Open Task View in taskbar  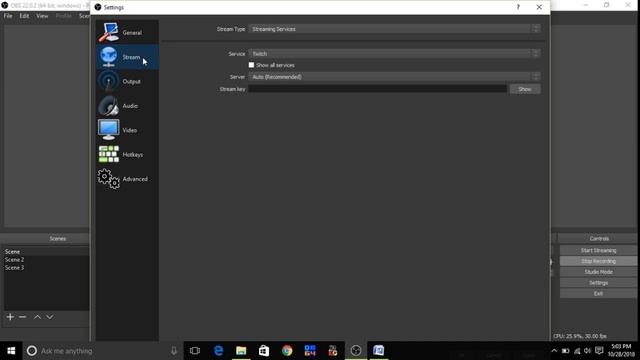tap(195, 351)
